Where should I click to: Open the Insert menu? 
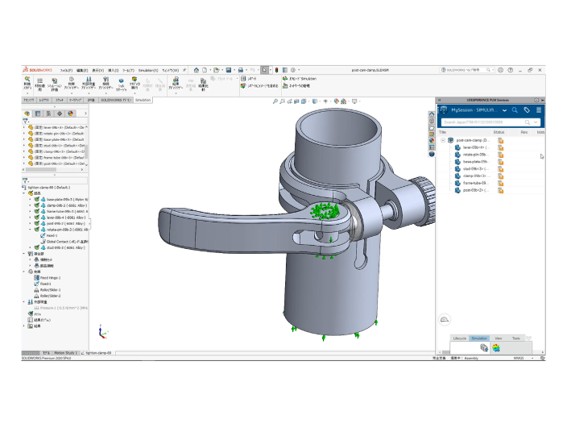[113, 70]
